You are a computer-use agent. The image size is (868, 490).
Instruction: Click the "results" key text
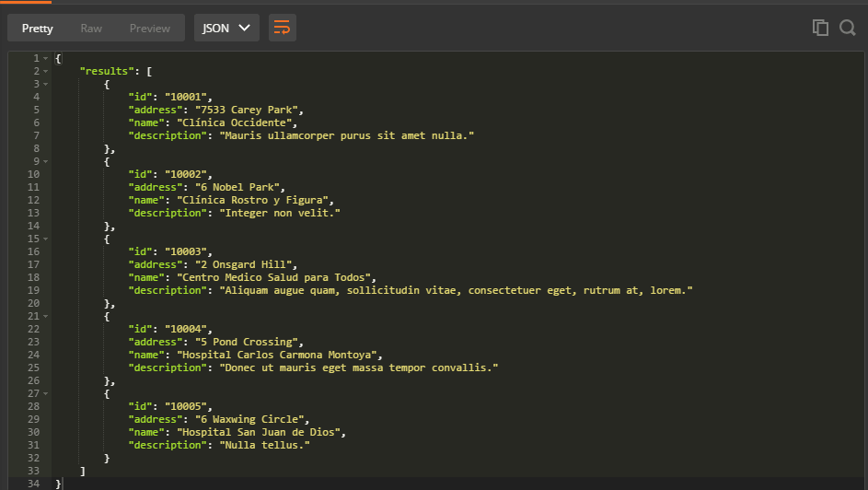pos(107,72)
